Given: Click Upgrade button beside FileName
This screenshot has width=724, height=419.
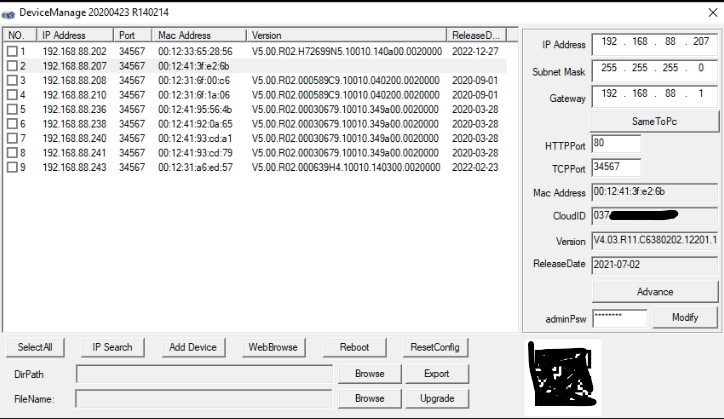Looking at the screenshot, I should [437, 398].
